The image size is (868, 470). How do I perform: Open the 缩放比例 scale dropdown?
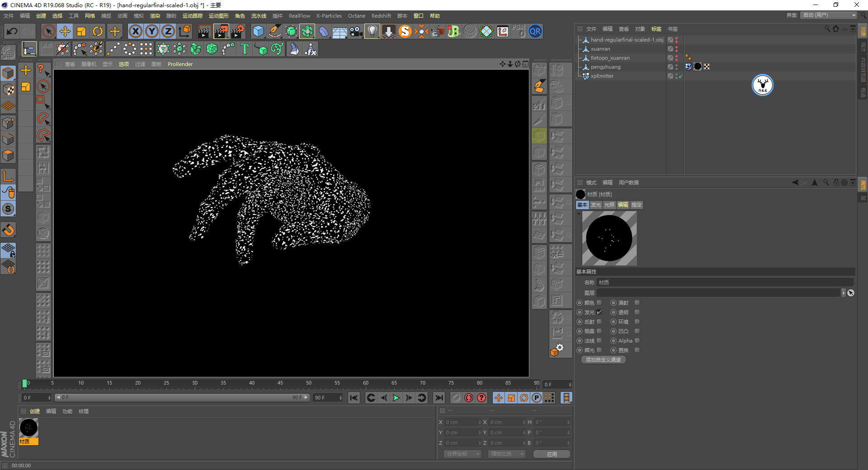[x=506, y=454]
